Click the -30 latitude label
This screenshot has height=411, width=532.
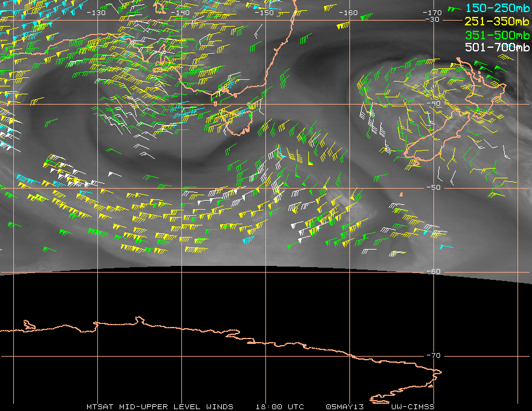pyautogui.click(x=433, y=20)
